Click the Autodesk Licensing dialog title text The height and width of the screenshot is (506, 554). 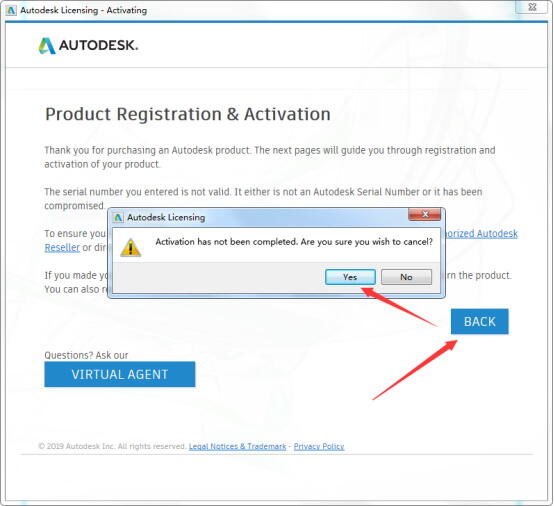[166, 217]
